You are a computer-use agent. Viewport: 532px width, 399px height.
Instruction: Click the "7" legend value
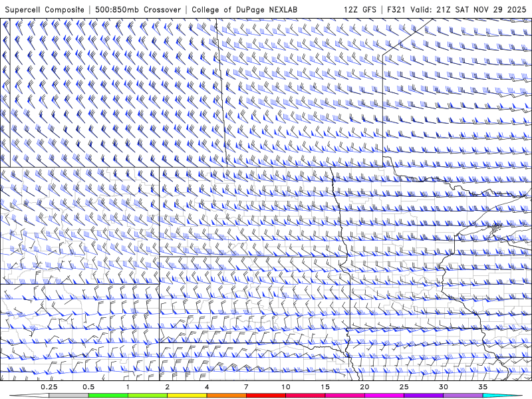(246, 387)
